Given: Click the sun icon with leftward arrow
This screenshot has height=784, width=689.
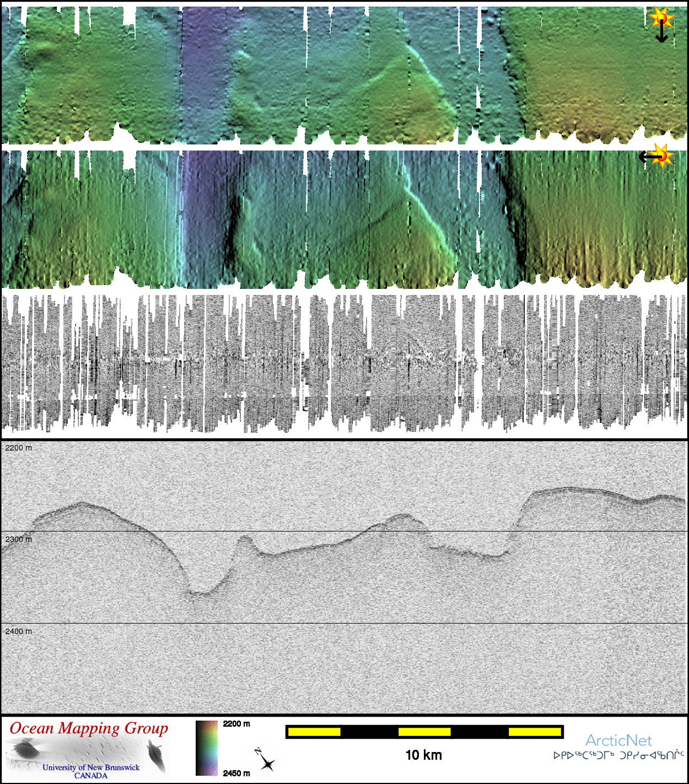Looking at the screenshot, I should [657, 157].
